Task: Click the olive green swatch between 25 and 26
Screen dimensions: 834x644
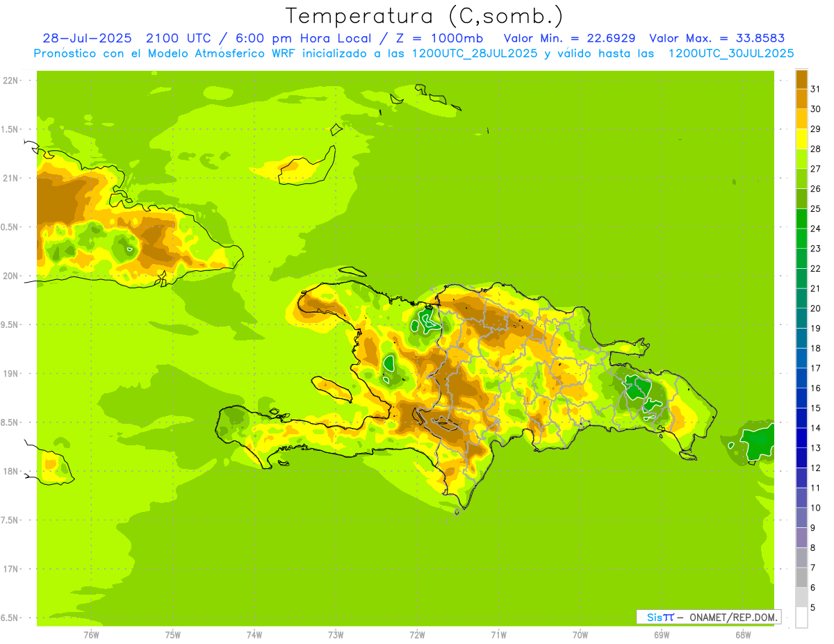Action: 801,199
